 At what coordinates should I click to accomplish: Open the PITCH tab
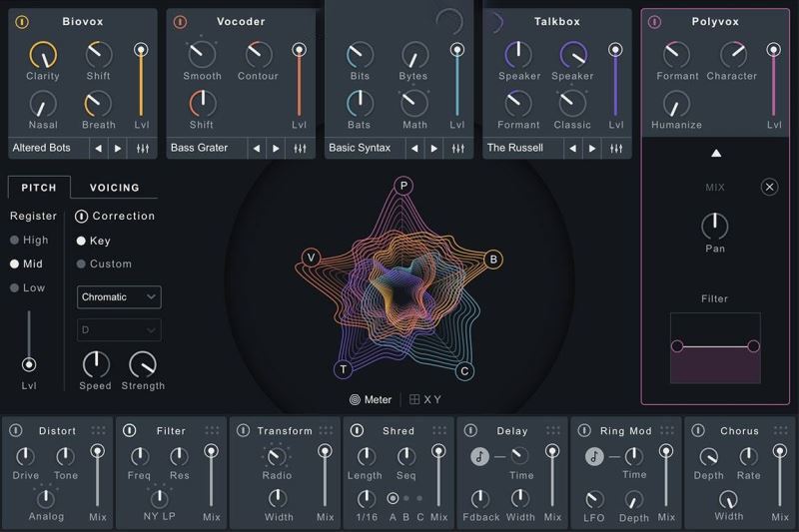tap(39, 188)
